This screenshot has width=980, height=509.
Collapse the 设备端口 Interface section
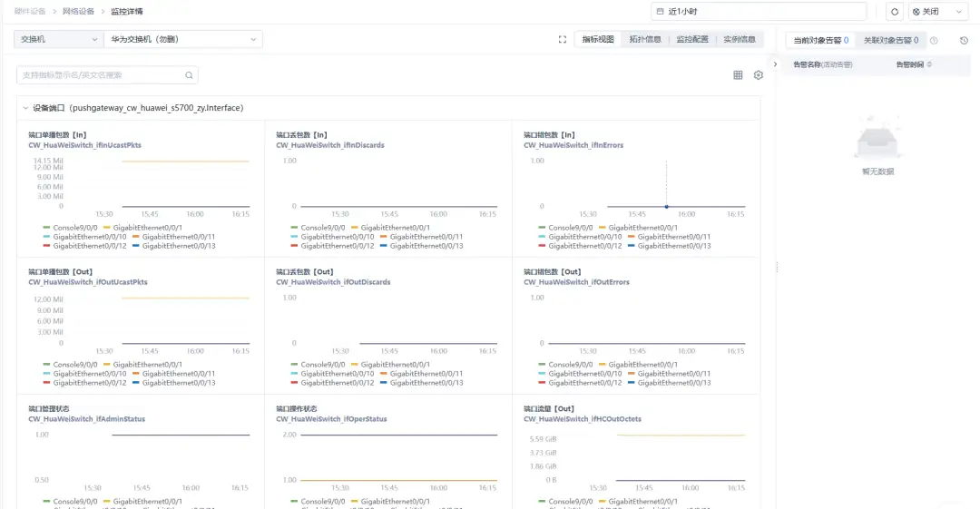coord(25,108)
